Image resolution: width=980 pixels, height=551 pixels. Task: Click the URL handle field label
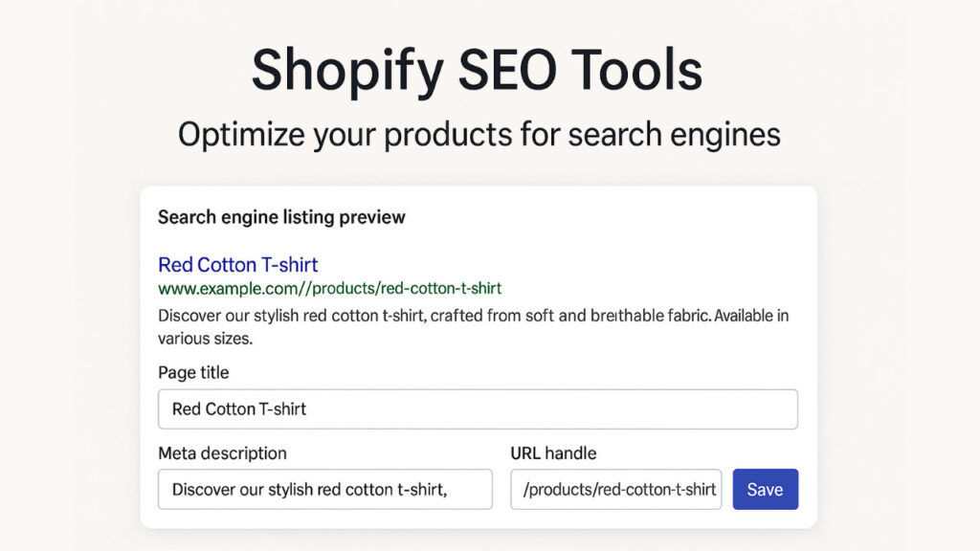[x=555, y=453]
